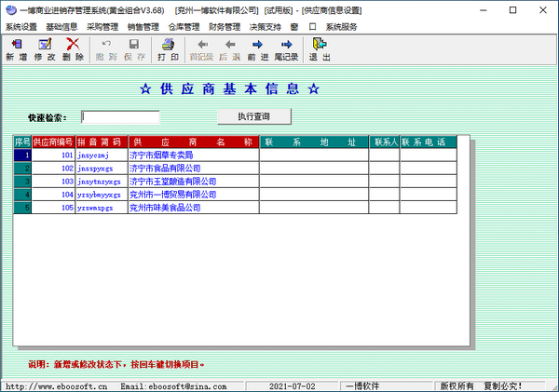Open the 系统服务 menu

coord(341,27)
